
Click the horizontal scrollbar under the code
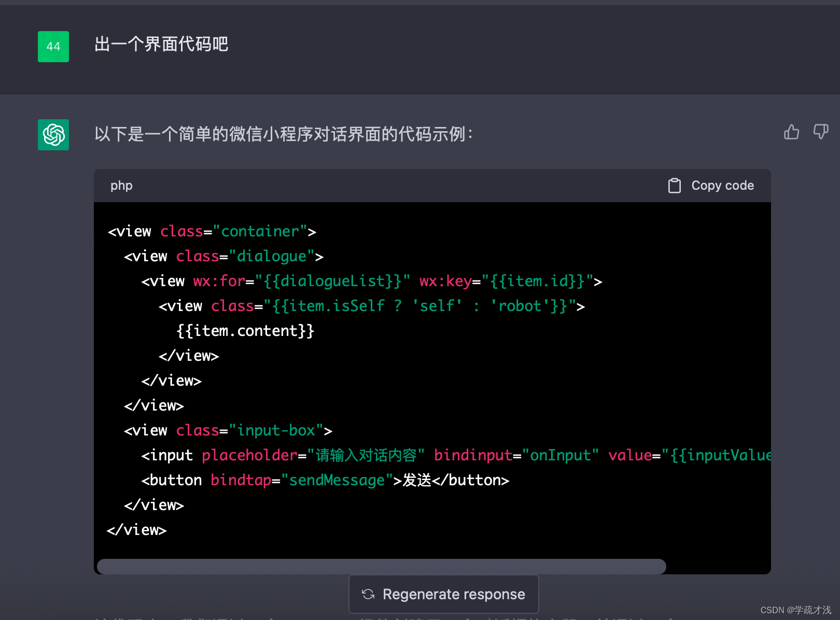[x=382, y=566]
